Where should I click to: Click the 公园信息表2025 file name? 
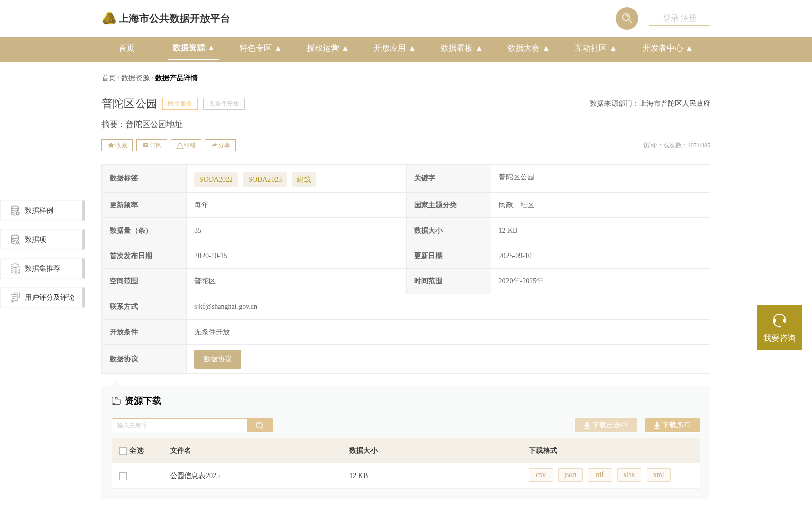[195, 476]
